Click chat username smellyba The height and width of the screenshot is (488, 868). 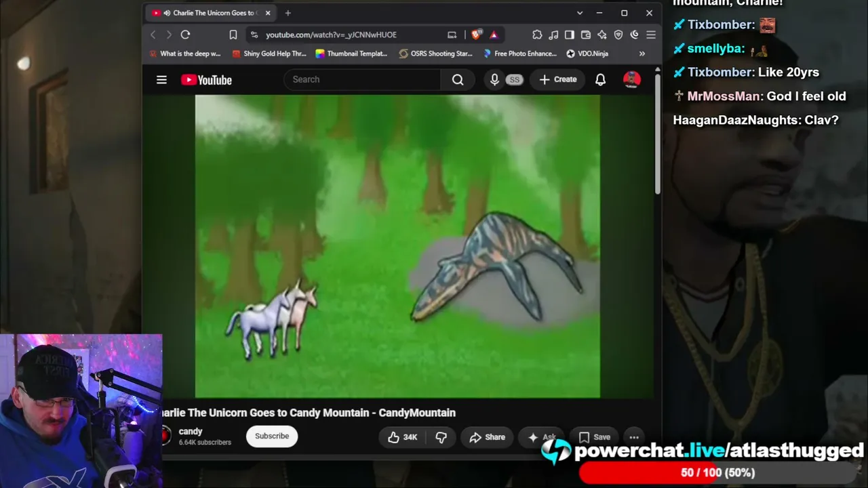tap(715, 49)
